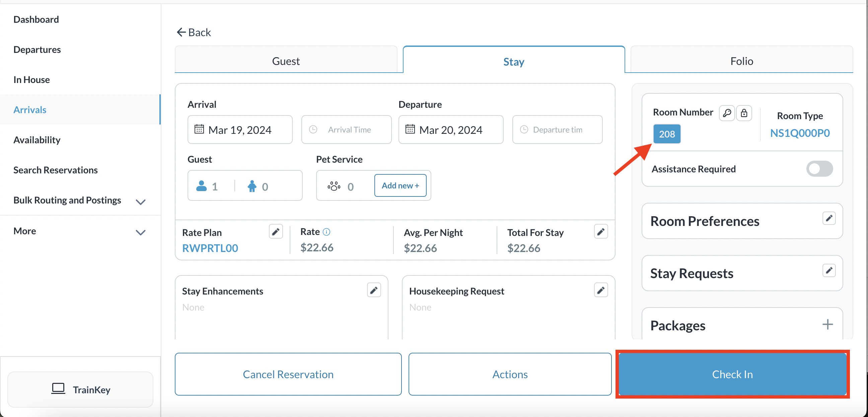Click the Stay Requests edit pencil
The width and height of the screenshot is (868, 417).
828,270
